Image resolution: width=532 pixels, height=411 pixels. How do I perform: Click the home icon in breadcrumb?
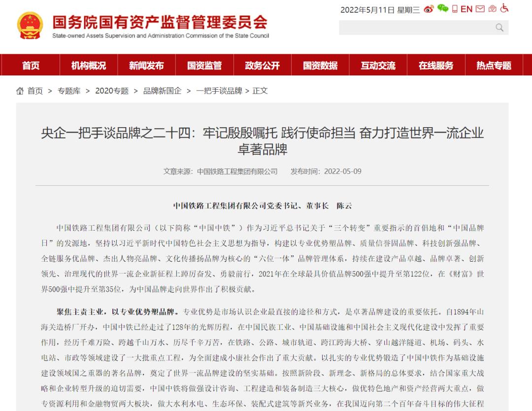[x=20, y=91]
